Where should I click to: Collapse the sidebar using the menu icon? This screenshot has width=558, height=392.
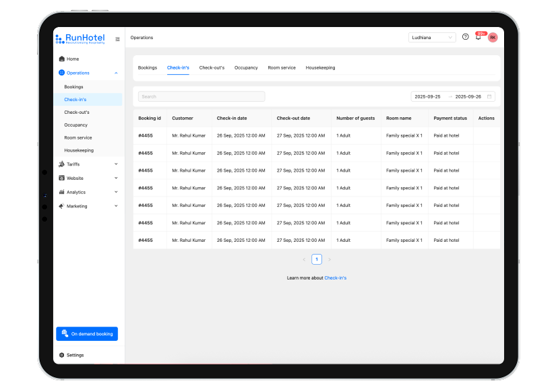pyautogui.click(x=117, y=39)
